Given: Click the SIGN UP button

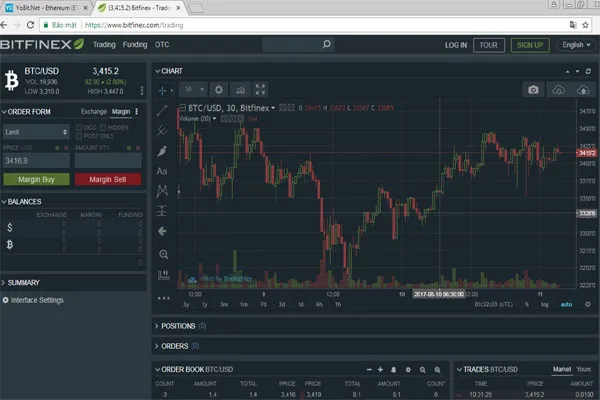Looking at the screenshot, I should (530, 45).
